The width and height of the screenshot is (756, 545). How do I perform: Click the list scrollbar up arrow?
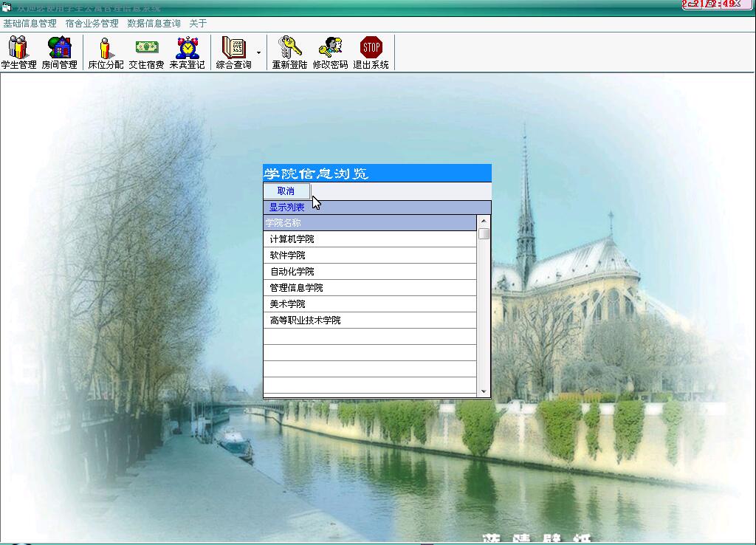click(484, 221)
